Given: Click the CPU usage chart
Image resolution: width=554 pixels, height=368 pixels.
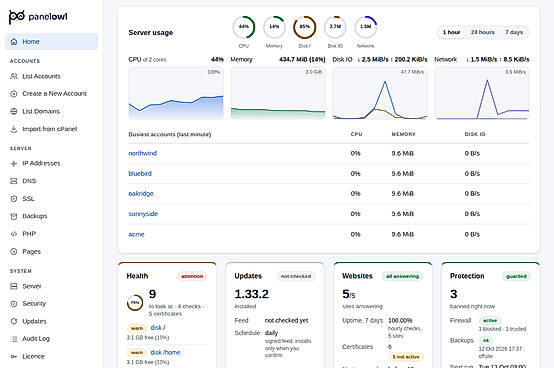Looking at the screenshot, I should pos(176,93).
